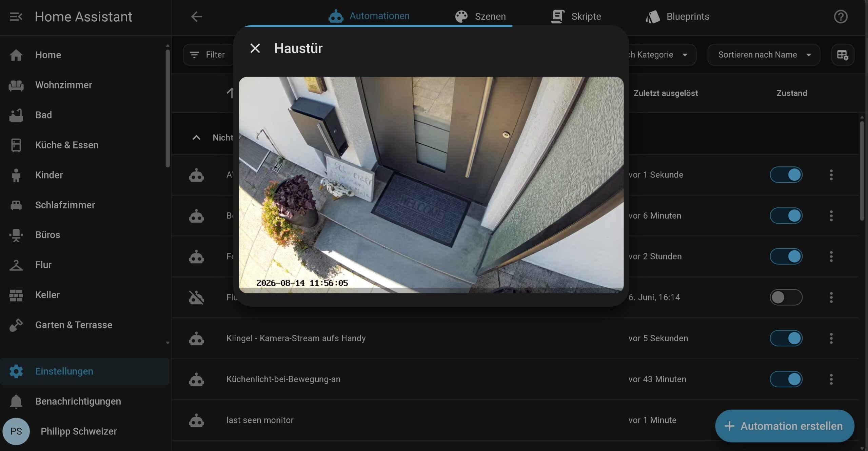Open three-dot menu for 'vor 1 Sekunde' row
Viewport: 868px width, 451px height.
(831, 175)
